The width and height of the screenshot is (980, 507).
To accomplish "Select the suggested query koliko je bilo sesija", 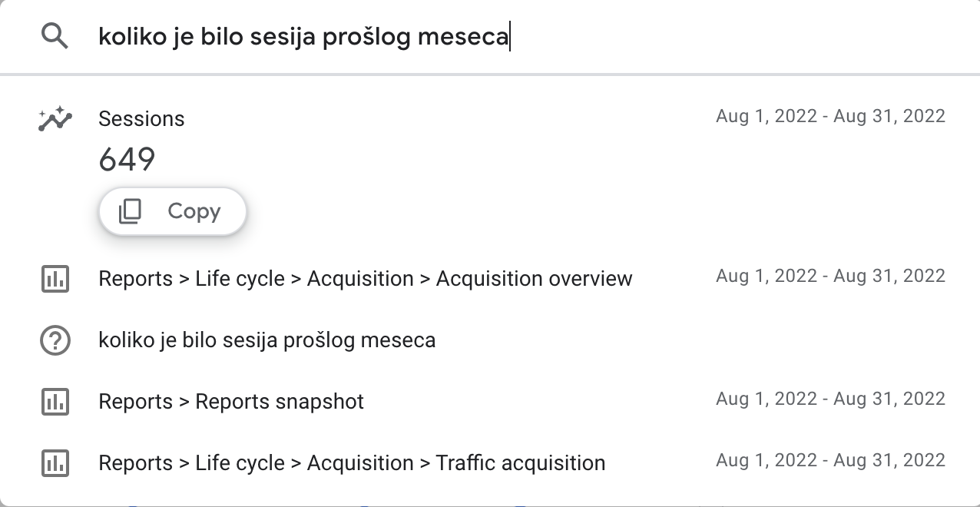I will (x=490, y=340).
